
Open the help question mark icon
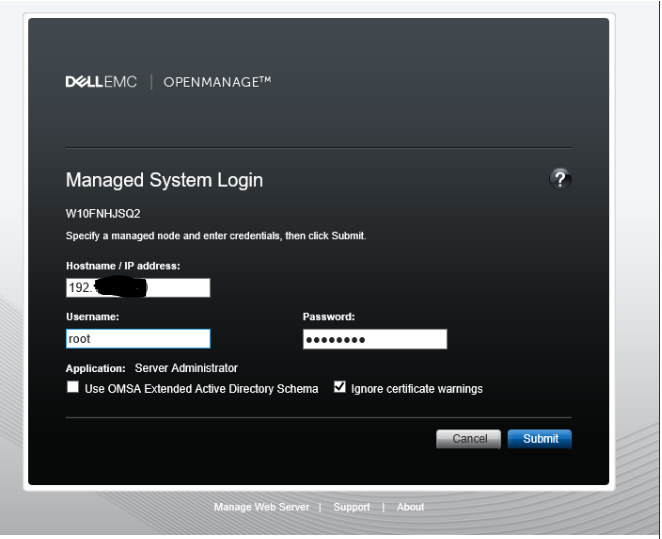coord(560,179)
